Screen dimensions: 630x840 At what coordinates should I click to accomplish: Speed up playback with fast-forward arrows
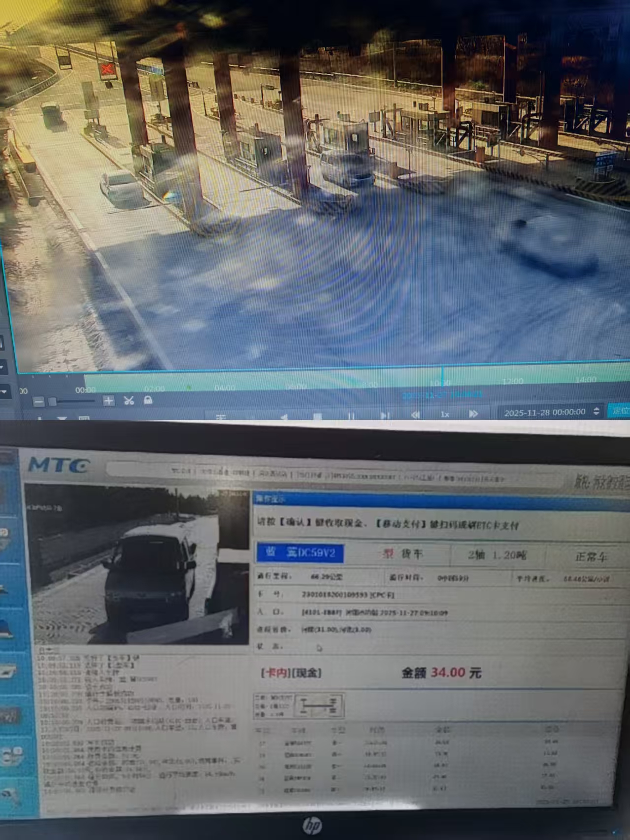473,414
